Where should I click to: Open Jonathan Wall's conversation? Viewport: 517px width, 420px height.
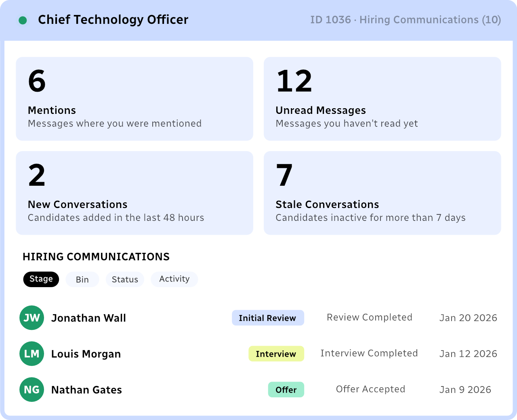pyautogui.click(x=258, y=318)
